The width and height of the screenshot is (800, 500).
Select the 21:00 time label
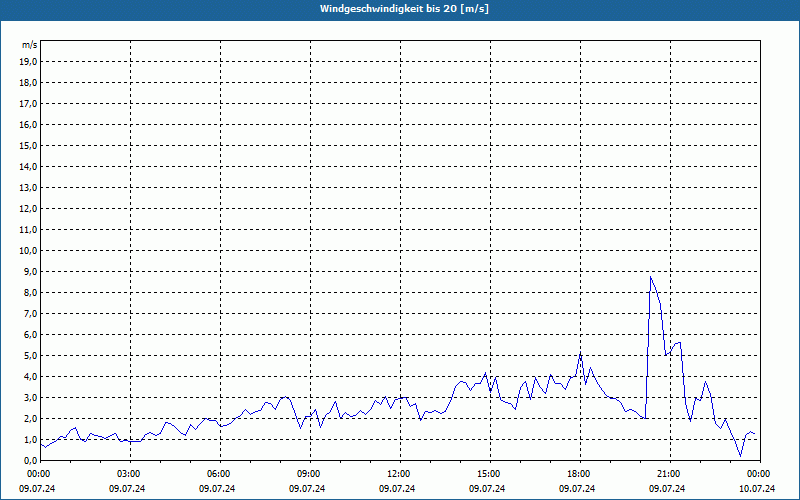tap(668, 474)
